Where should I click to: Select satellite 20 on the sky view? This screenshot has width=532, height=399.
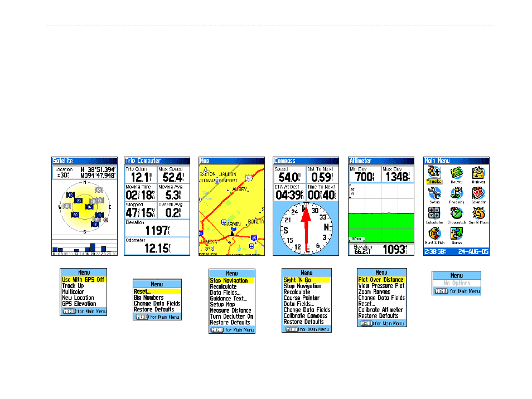pos(75,215)
